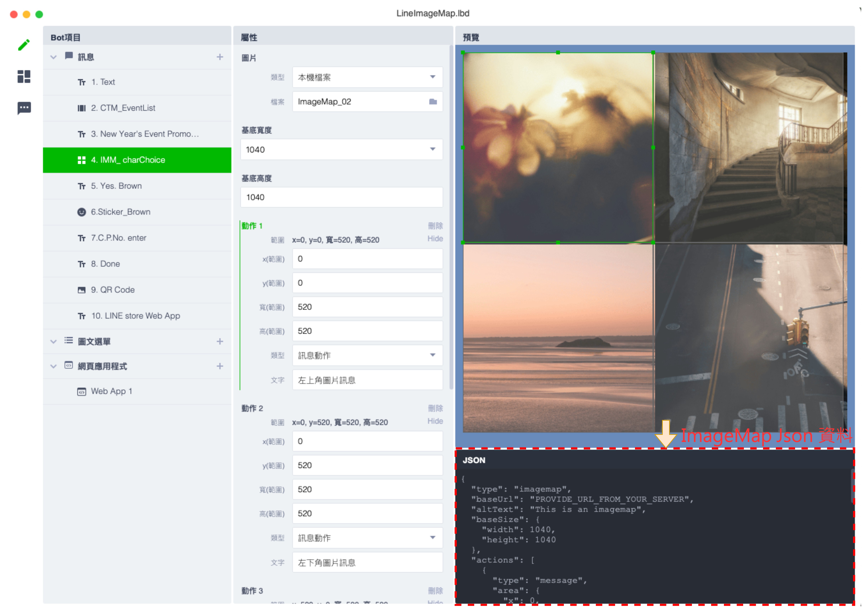Open Web App 1 item
Image resolution: width=868 pixels, height=613 pixels.
pos(111,391)
